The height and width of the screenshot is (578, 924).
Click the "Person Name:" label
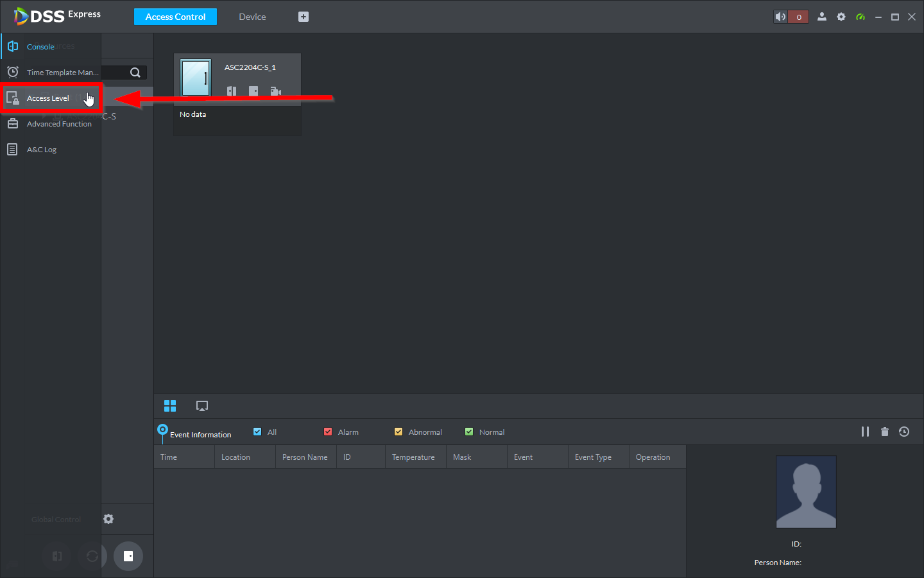coord(778,563)
